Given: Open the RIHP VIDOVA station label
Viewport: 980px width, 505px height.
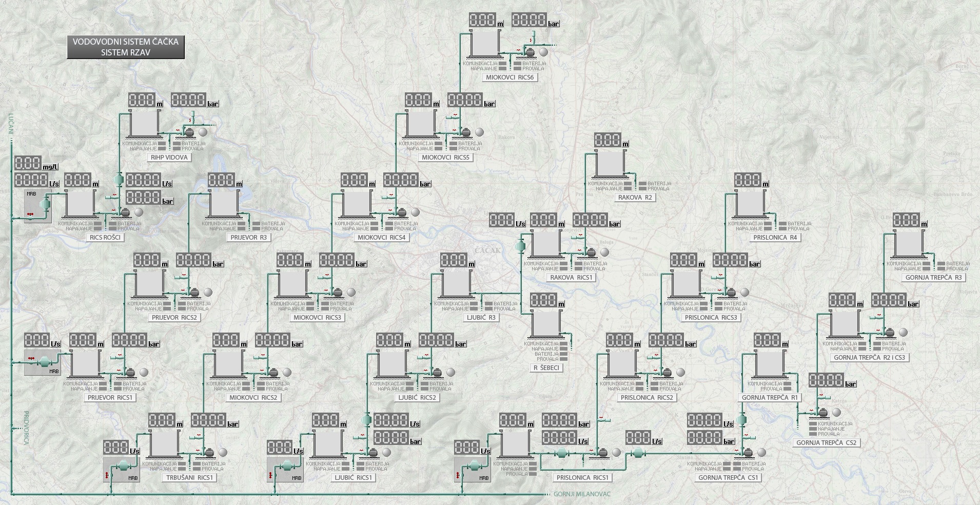Looking at the screenshot, I should click(169, 158).
